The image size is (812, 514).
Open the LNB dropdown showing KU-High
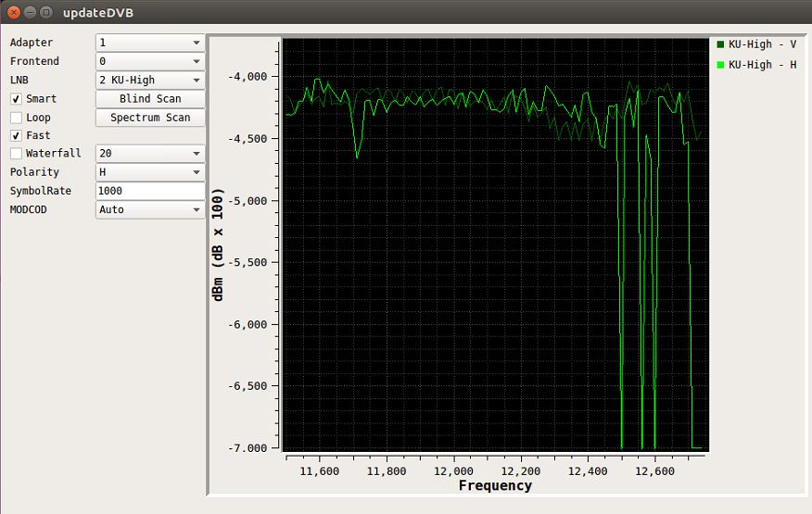(x=150, y=80)
